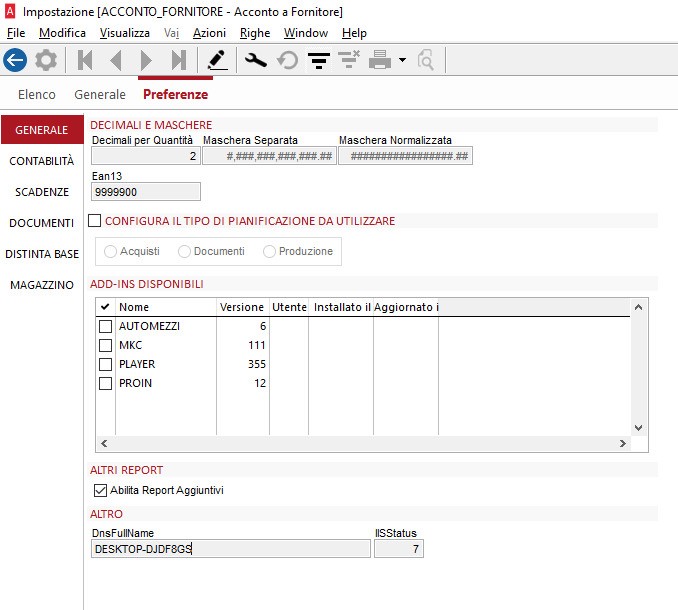Image resolution: width=678 pixels, height=610 pixels.
Task: Uncheck Abilita Report Aggiuntivi
Action: 100,490
